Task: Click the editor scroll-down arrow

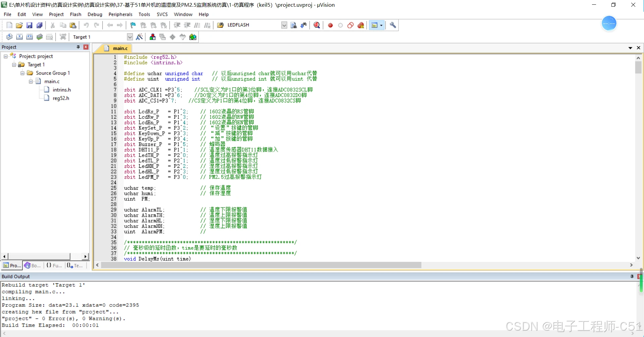Action: (638, 258)
